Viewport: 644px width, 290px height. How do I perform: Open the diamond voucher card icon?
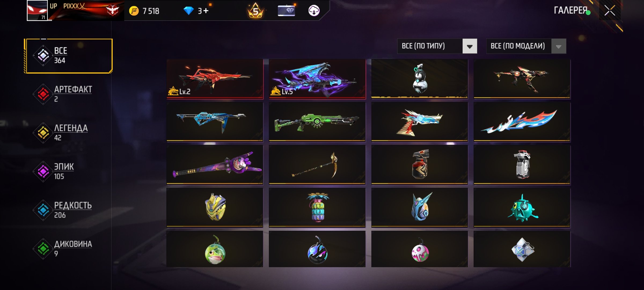coord(286,11)
